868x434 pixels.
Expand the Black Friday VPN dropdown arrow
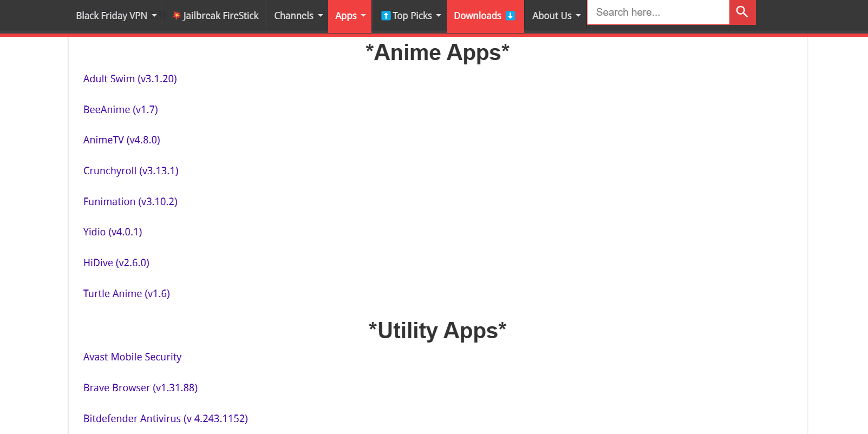154,16
